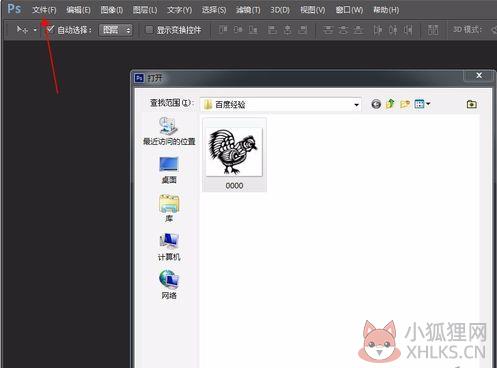Open the 窗口(W) menu
Image resolution: width=497 pixels, height=368 pixels.
[x=349, y=10]
